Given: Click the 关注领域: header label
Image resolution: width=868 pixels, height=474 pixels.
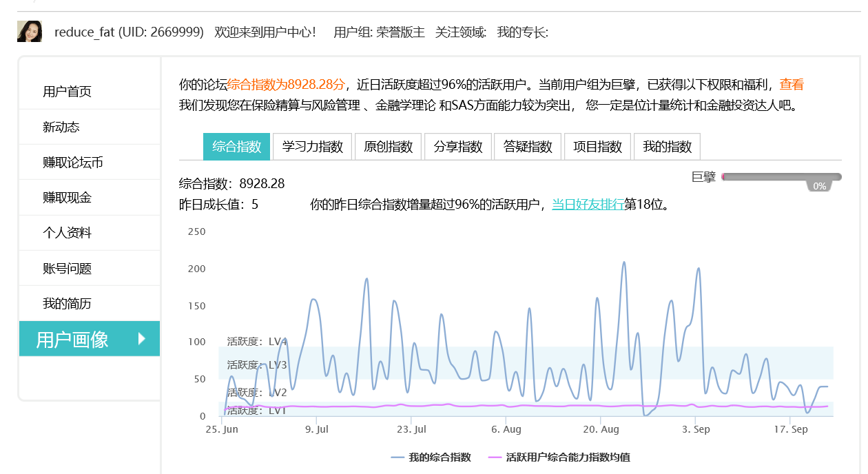Looking at the screenshot, I should coord(461,32).
